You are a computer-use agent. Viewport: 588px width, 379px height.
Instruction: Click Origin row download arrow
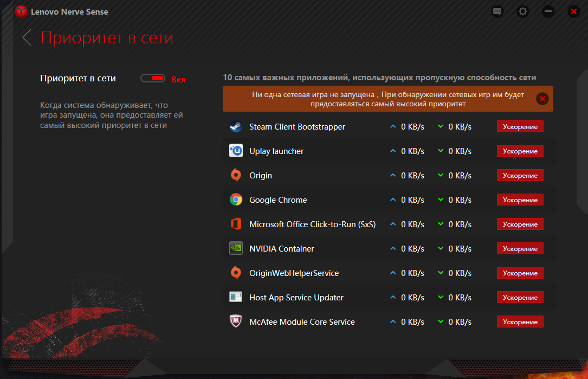tap(441, 175)
